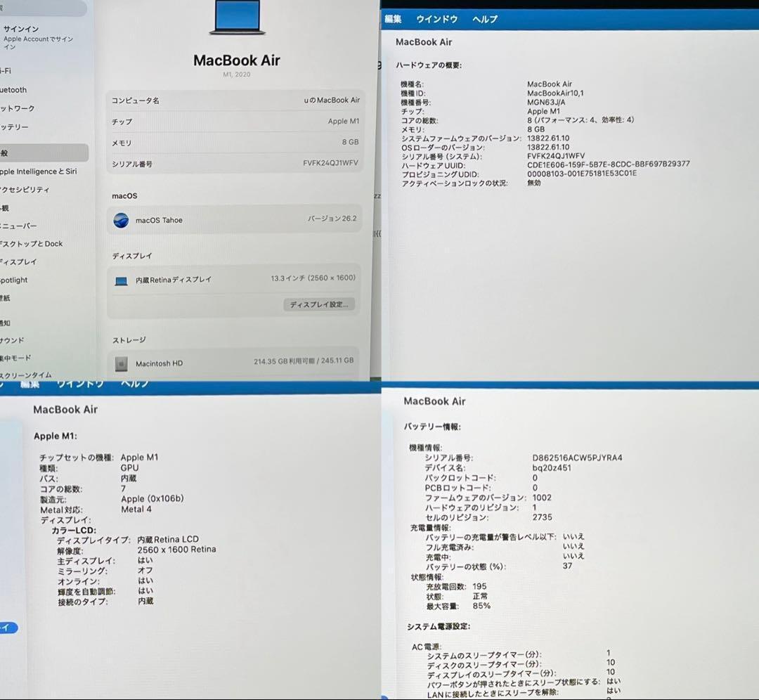759x700 pixels.
Task: Click the ミラーリング value オフ
Action: coord(145,570)
